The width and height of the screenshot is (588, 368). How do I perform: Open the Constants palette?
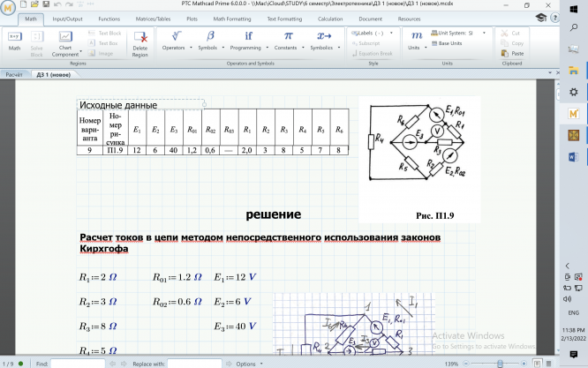286,41
